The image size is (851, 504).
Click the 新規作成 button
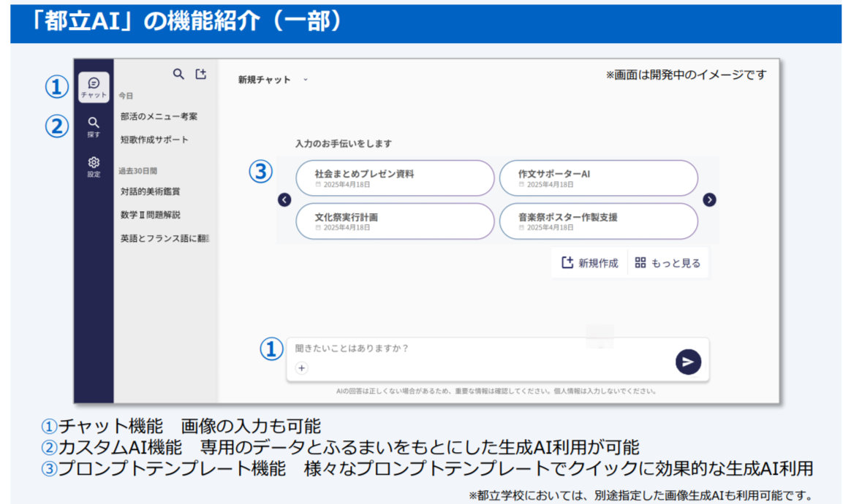click(589, 263)
